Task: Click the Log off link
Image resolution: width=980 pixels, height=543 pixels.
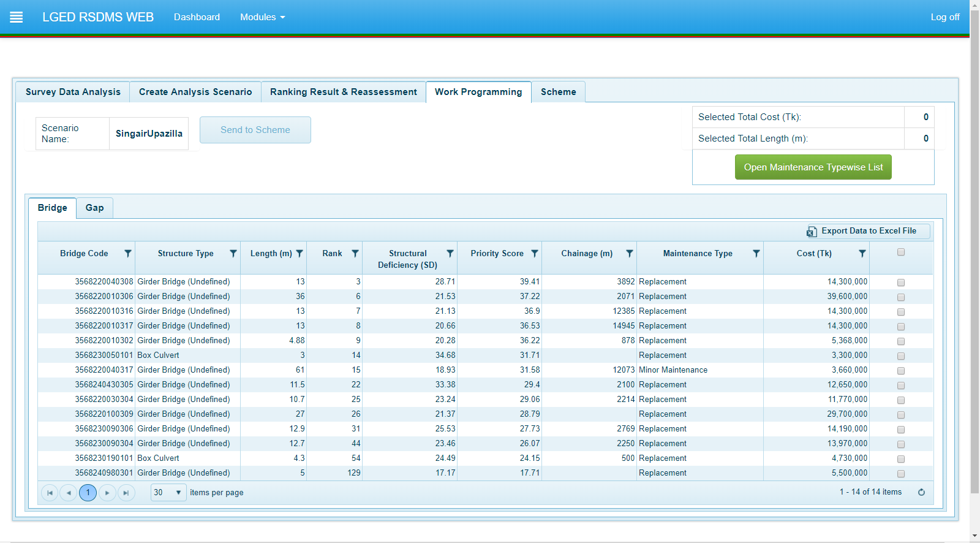Action: click(x=945, y=17)
